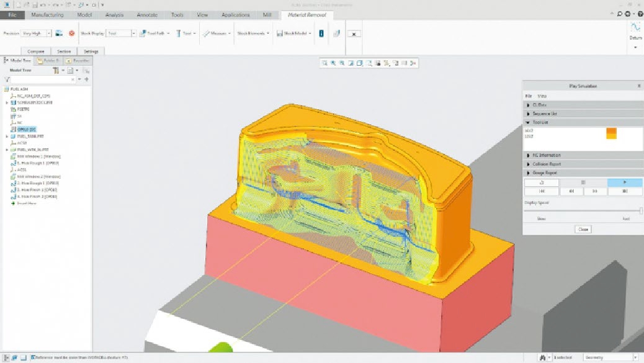
Task: Click the rewind-to-start simulation button
Action: tap(542, 191)
